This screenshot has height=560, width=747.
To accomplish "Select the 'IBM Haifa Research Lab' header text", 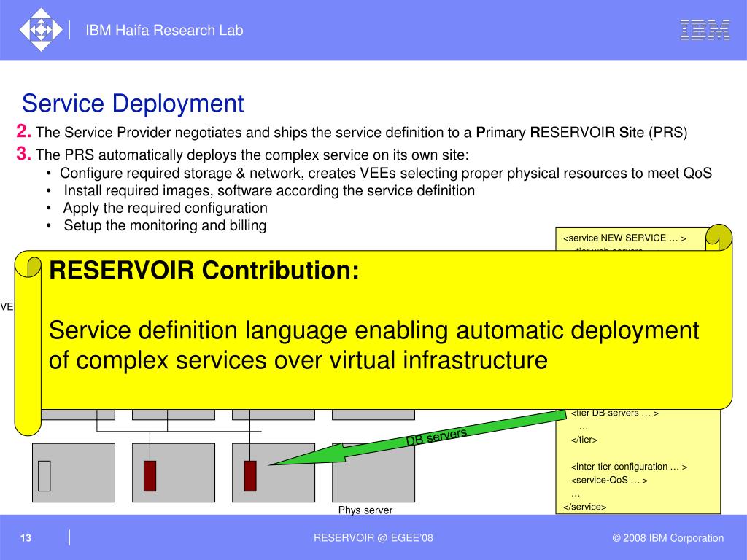I will [x=164, y=30].
